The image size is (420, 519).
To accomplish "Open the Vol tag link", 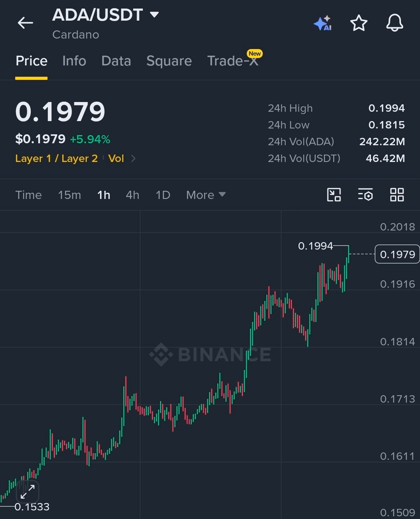I will (116, 158).
